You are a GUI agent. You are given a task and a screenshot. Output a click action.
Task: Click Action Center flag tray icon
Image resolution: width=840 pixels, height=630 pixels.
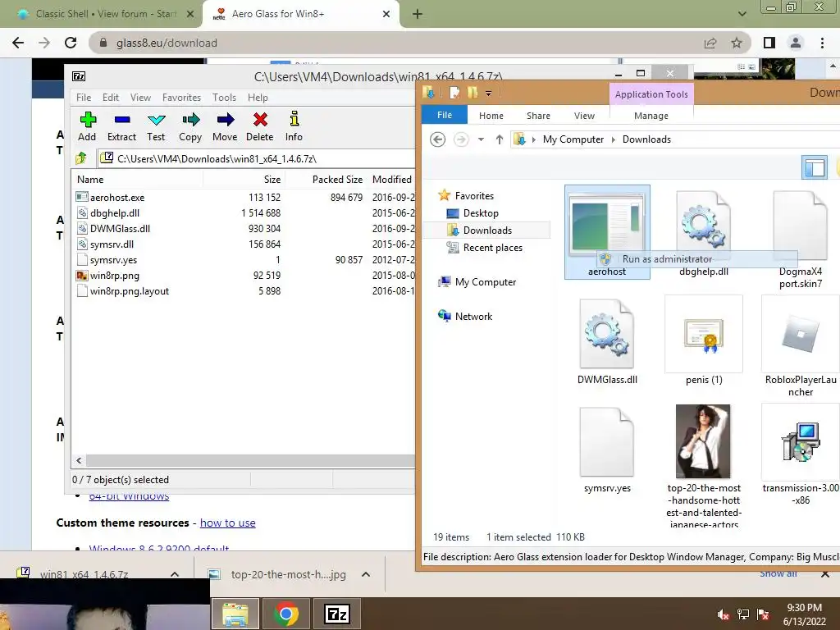(763, 614)
